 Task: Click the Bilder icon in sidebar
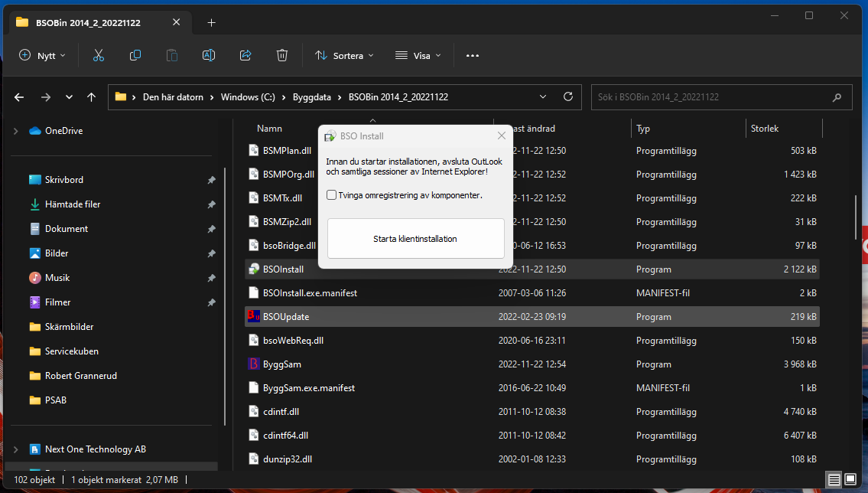[35, 253]
